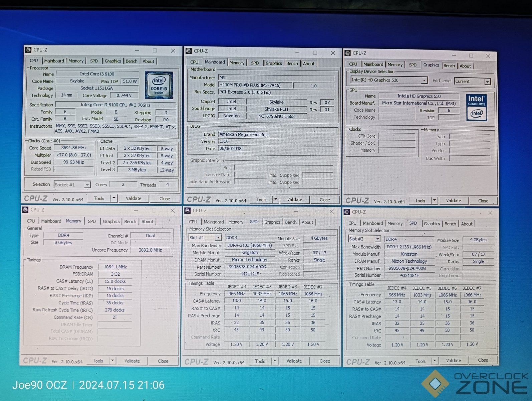Image resolution: width=532 pixels, height=401 pixels.
Task: Click the Board Manuf. value Micro-Star International
Action: [419, 103]
